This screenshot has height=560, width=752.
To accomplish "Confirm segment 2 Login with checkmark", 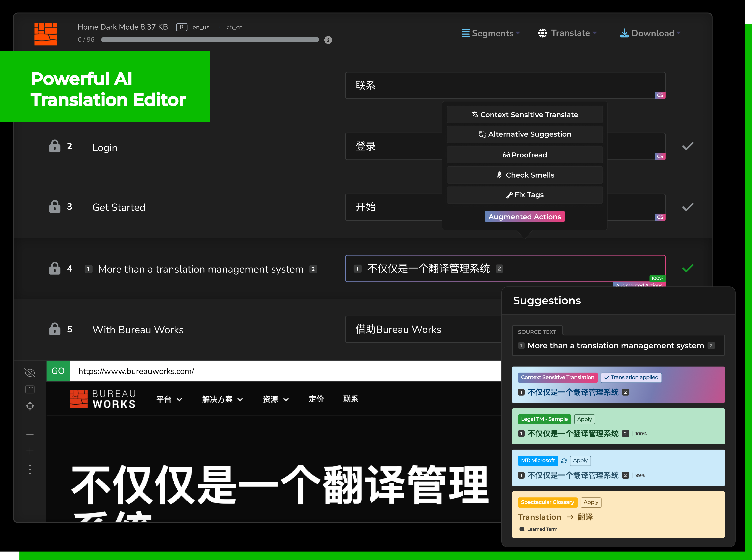I will pos(688,146).
